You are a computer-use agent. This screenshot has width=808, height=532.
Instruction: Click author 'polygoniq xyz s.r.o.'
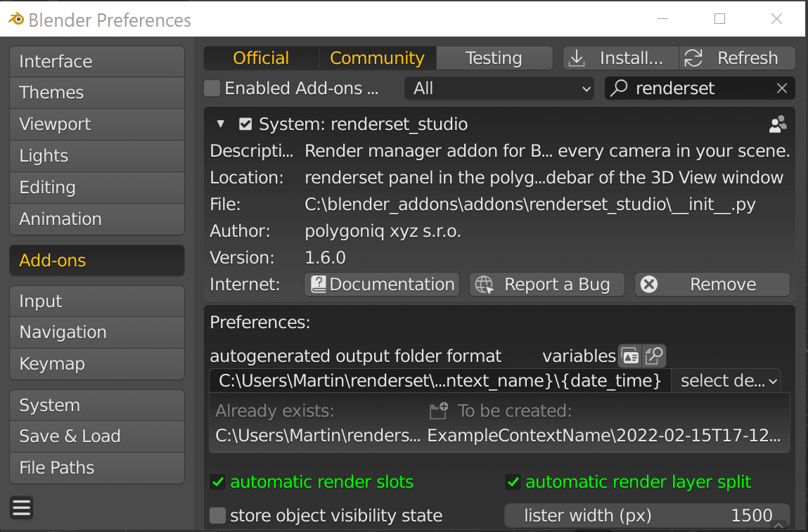[383, 231]
